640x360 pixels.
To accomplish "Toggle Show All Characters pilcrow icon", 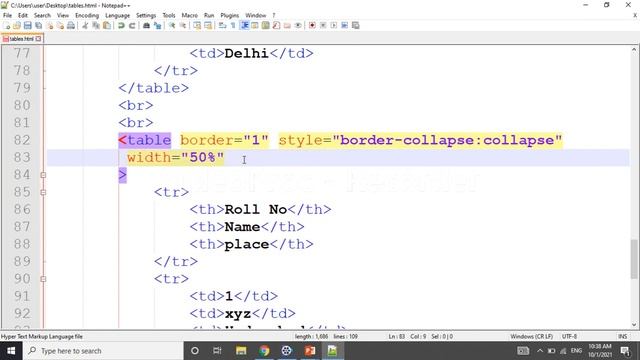I will [x=233, y=26].
